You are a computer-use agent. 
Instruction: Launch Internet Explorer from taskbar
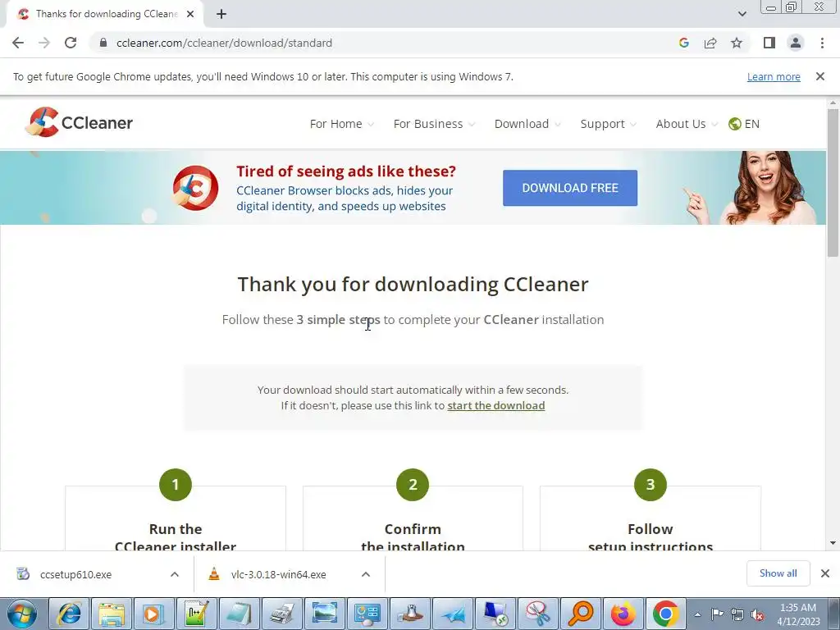[x=70, y=614]
